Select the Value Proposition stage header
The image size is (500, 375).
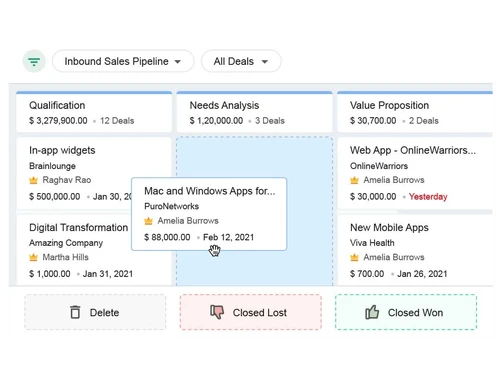click(x=415, y=112)
